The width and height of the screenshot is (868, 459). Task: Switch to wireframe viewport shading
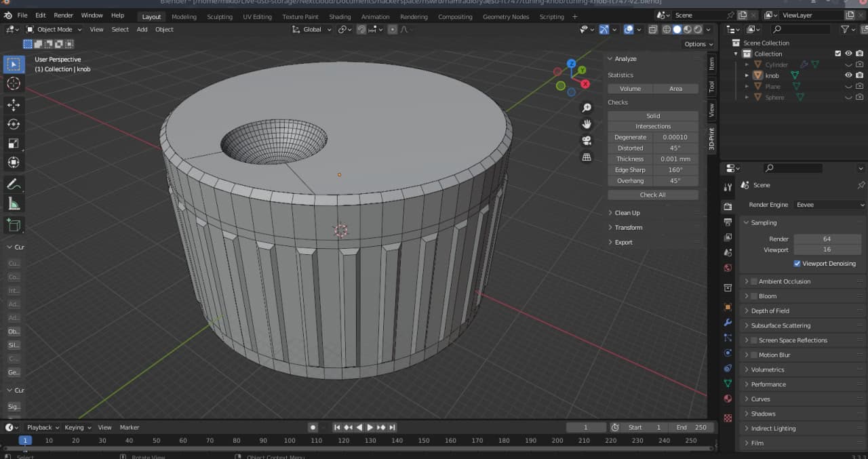point(667,29)
